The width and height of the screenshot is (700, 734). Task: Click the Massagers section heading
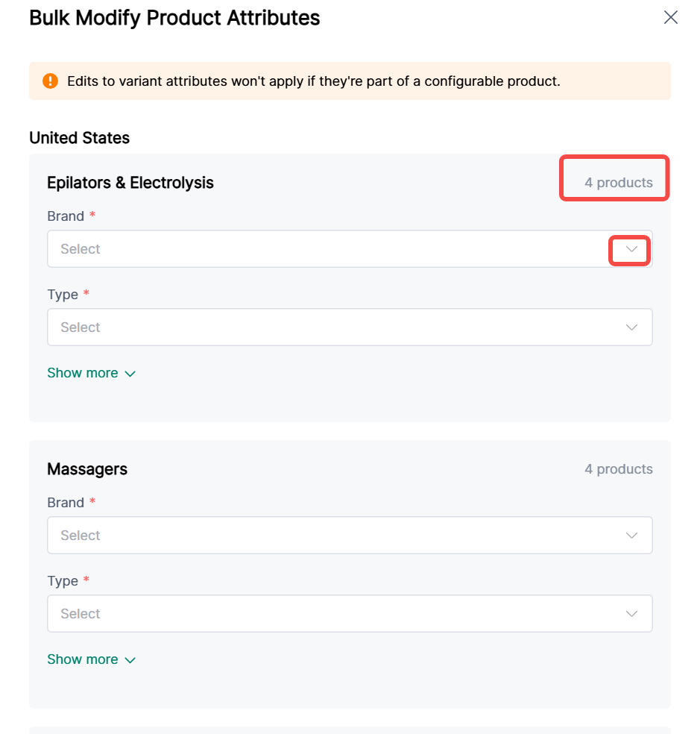click(x=87, y=469)
